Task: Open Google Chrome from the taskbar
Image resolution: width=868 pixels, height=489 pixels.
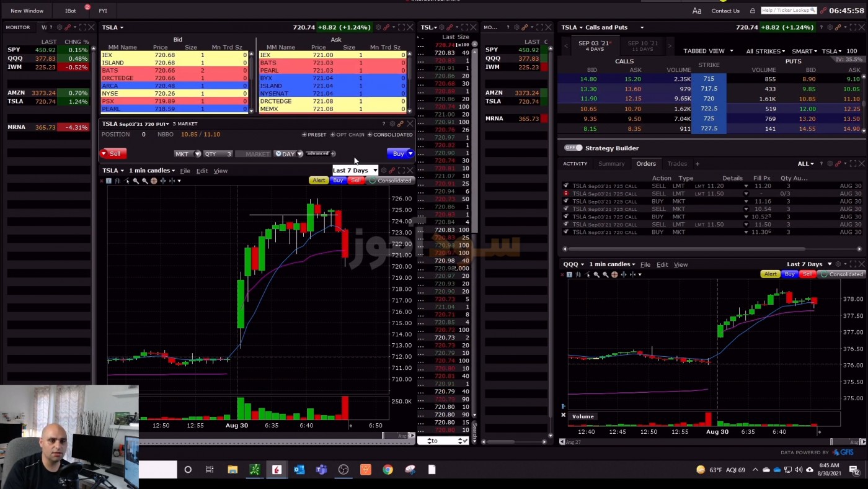Action: [387, 470]
